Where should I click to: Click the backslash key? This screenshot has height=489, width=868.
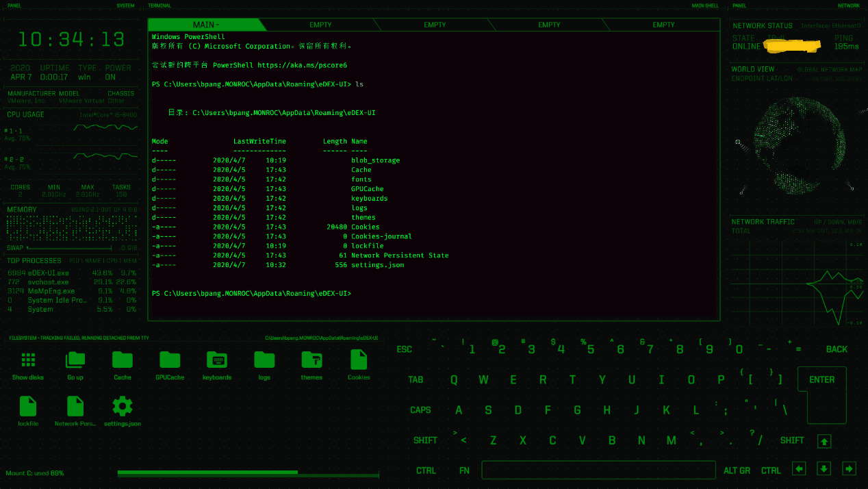[x=784, y=410]
